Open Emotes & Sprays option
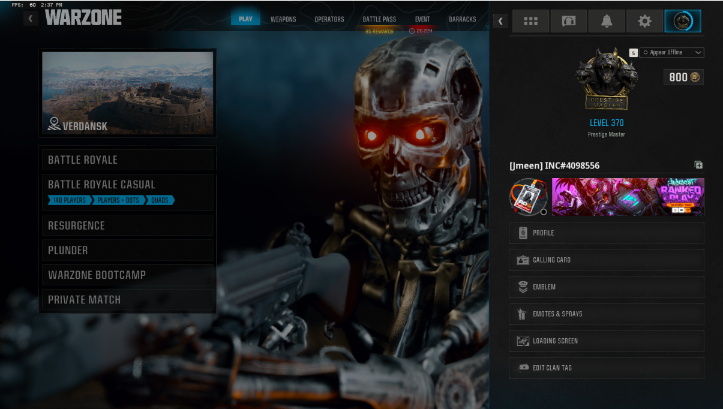This screenshot has height=409, width=723. (606, 314)
